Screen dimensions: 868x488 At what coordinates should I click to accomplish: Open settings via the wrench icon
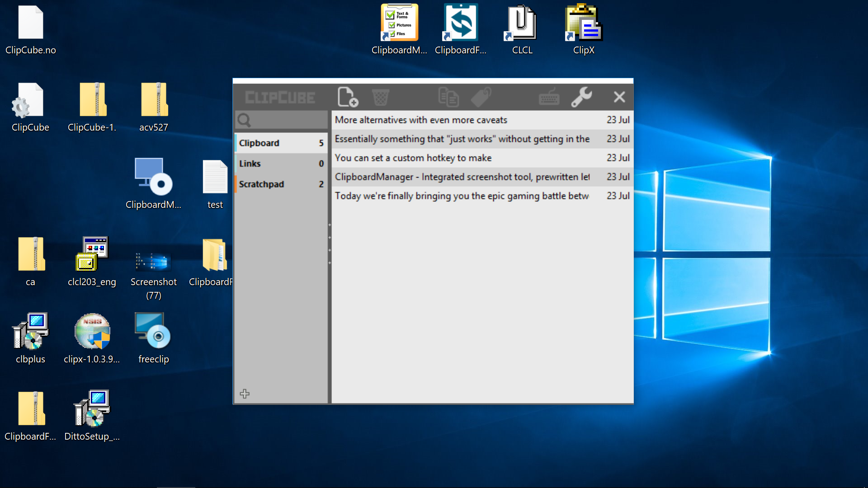coord(581,97)
